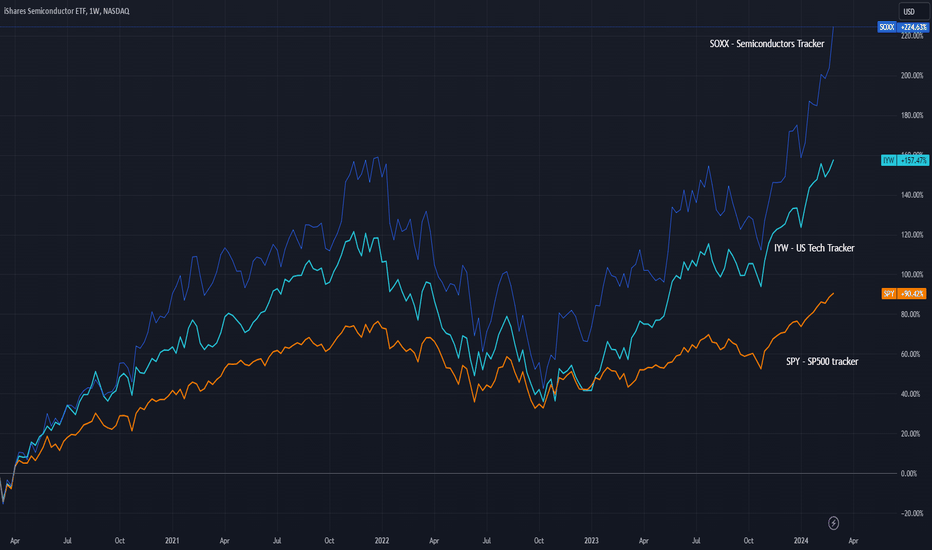Viewport: 932px width, 550px height.
Task: Open the USD currency selector
Action: pyautogui.click(x=912, y=11)
